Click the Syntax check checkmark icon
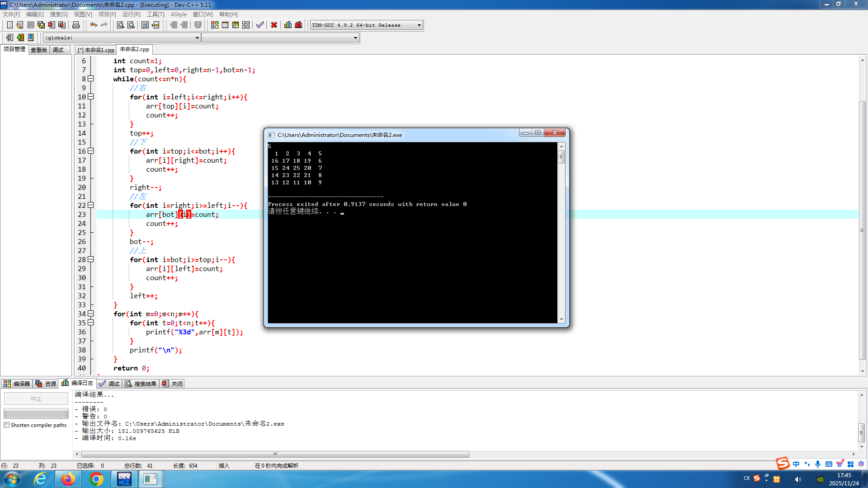The height and width of the screenshot is (488, 868). 259,25
